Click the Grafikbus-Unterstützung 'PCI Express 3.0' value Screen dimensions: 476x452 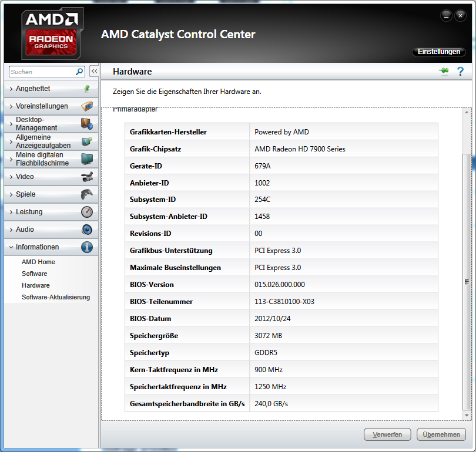pyautogui.click(x=278, y=251)
